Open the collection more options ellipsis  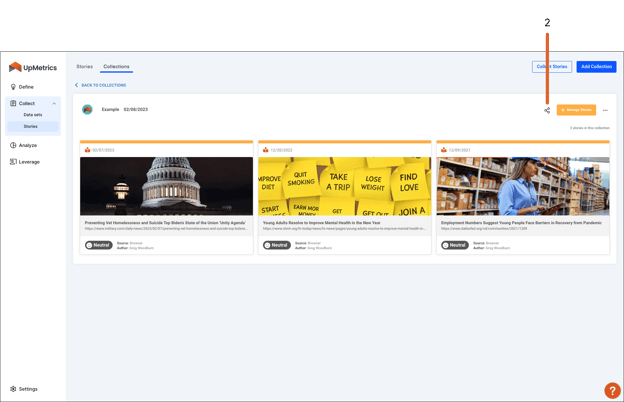(605, 110)
